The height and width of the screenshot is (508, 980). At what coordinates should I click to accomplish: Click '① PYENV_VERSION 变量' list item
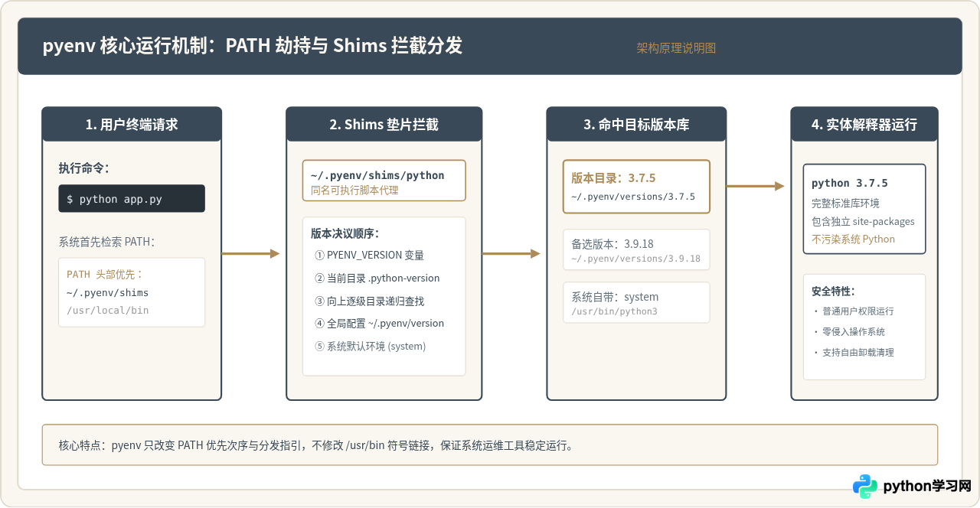click(x=369, y=255)
